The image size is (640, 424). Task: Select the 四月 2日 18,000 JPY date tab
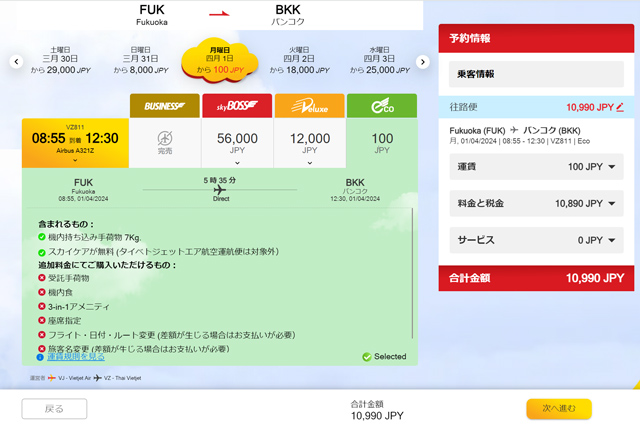(x=301, y=62)
